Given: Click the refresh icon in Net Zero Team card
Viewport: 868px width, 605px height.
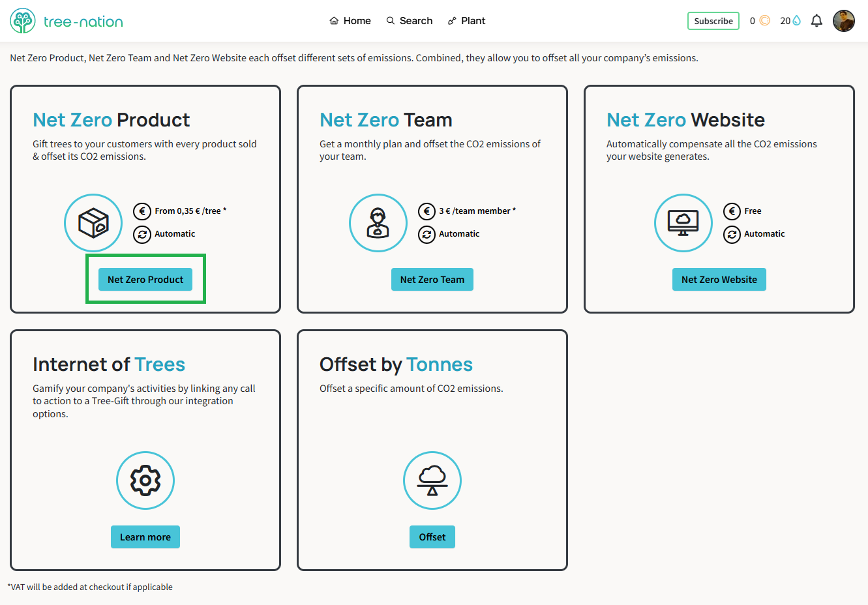Looking at the screenshot, I should pos(427,234).
